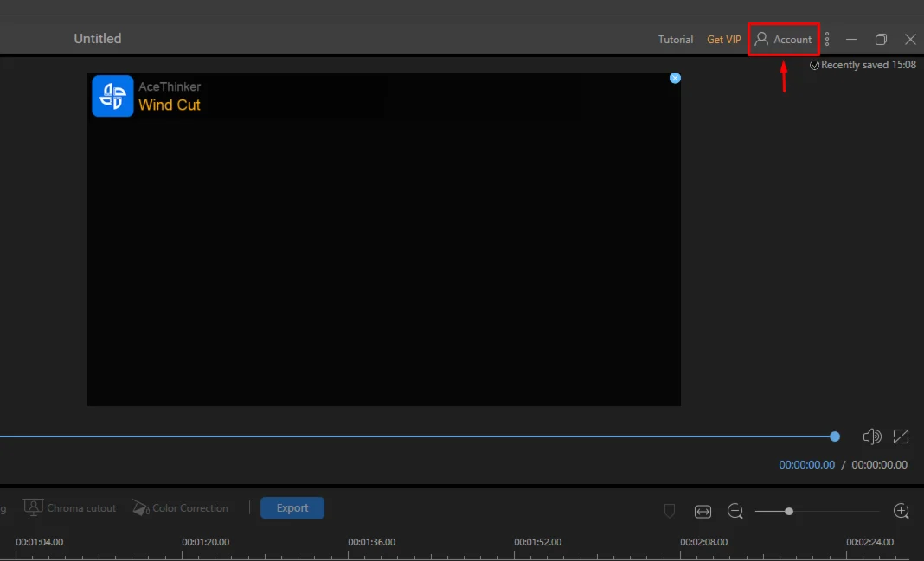Open Chroma cutout tool
This screenshot has width=924, height=561.
click(70, 507)
